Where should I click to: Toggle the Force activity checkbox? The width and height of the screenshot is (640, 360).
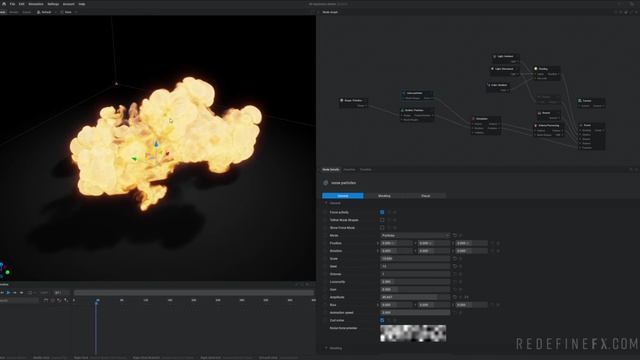tap(382, 212)
